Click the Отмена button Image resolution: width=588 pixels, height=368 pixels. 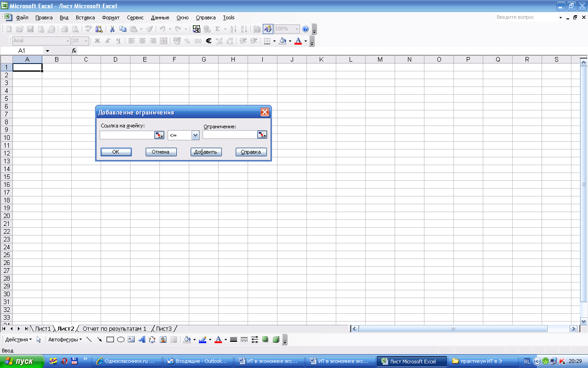(161, 152)
